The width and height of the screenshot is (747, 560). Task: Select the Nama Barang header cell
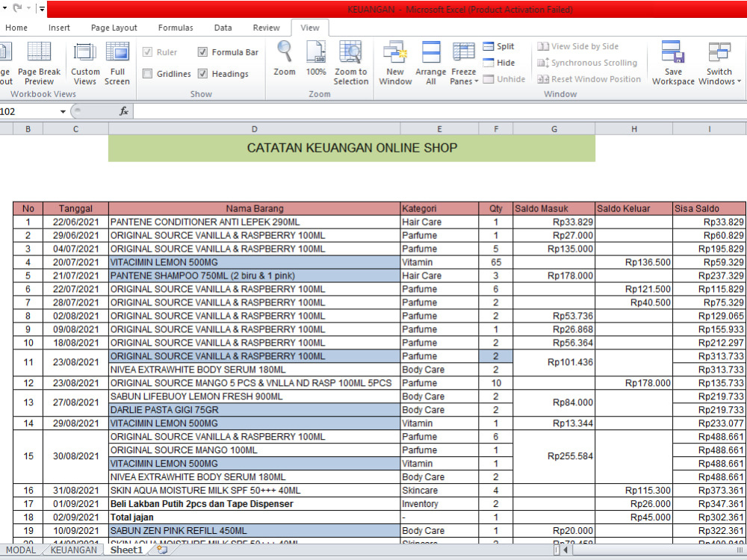255,208
